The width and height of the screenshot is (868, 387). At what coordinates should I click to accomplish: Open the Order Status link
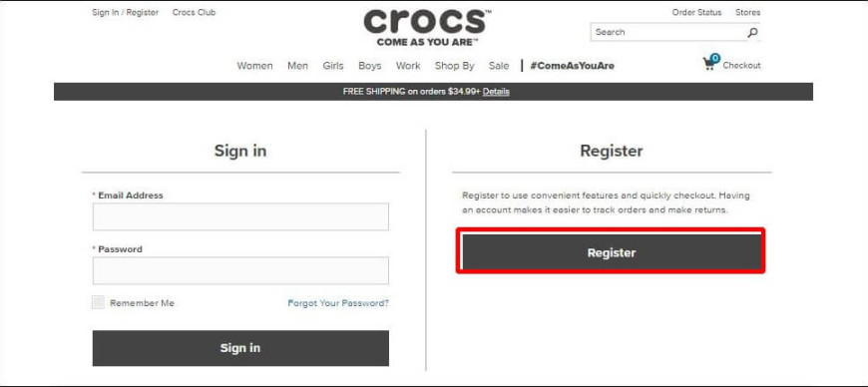pyautogui.click(x=697, y=12)
